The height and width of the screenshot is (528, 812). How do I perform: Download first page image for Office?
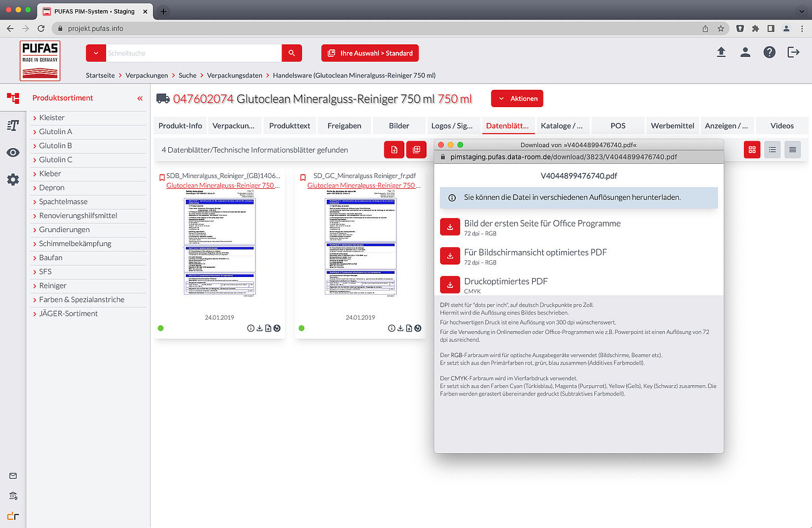point(450,227)
